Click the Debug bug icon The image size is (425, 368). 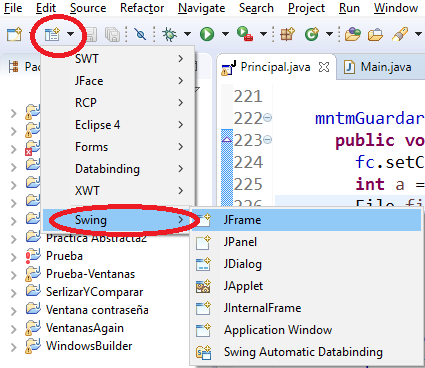pos(169,34)
